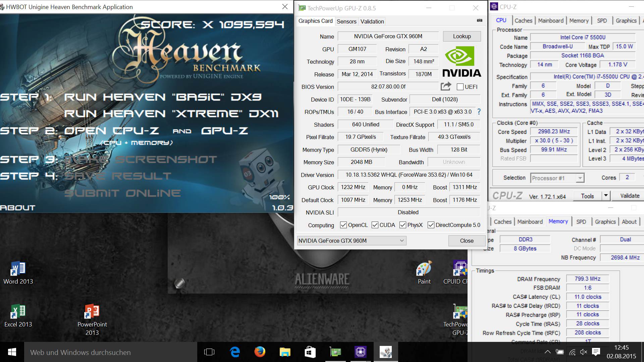Click the taskbar search box
This screenshot has width=644, height=362.
point(111,352)
